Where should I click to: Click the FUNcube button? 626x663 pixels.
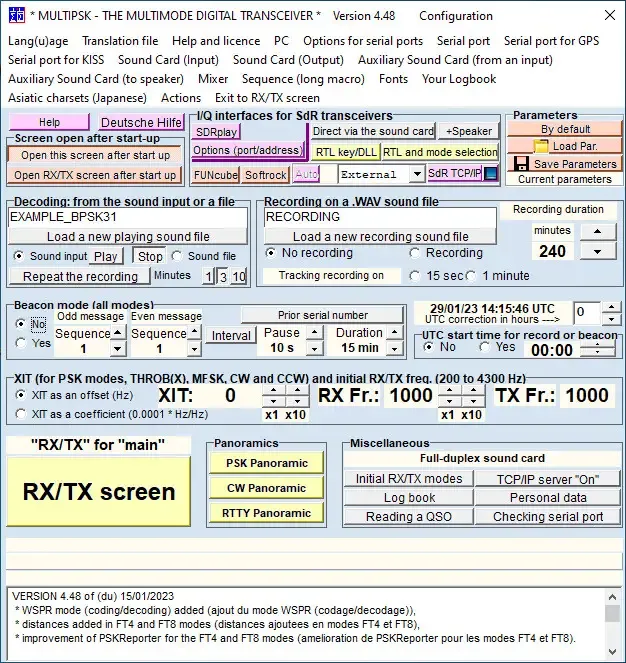(x=216, y=175)
